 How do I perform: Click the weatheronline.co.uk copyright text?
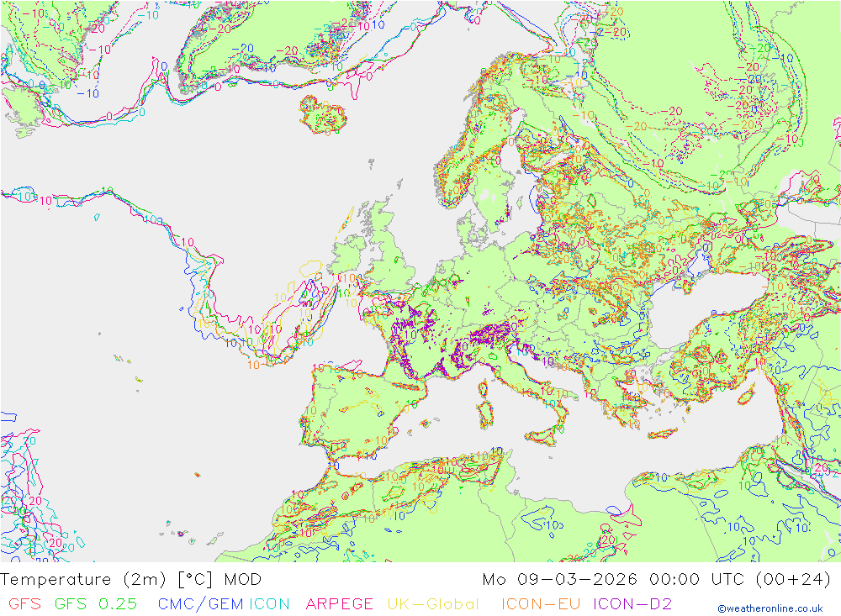pos(770,608)
